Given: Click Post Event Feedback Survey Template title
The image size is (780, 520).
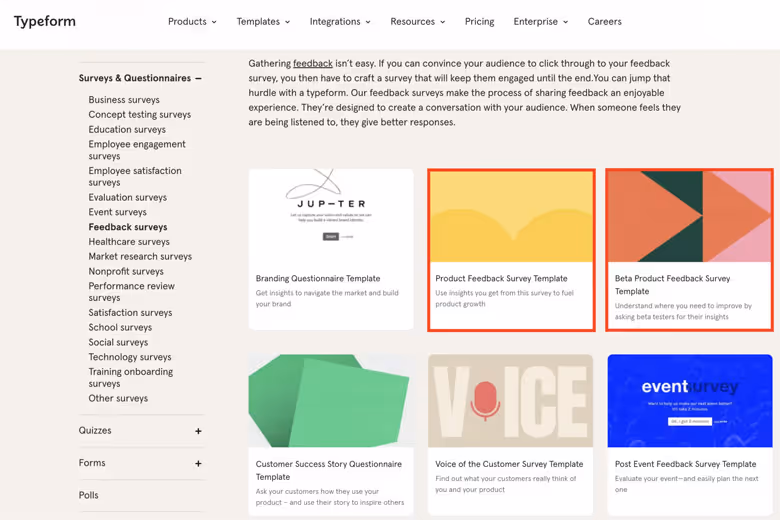Looking at the screenshot, I should 685,464.
